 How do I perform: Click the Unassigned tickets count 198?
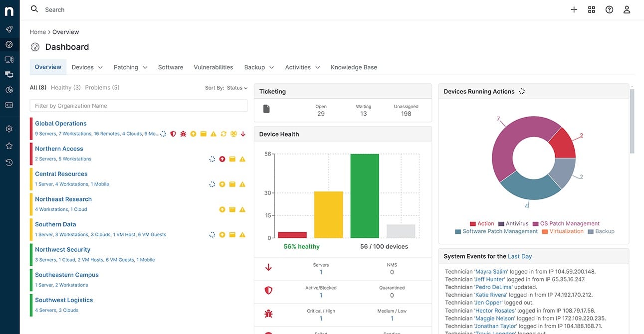(406, 114)
